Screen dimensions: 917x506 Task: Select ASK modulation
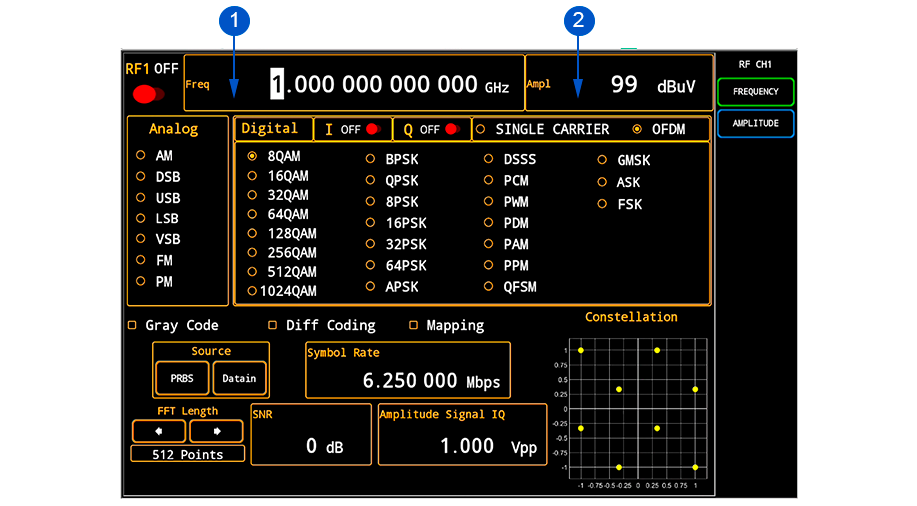tap(602, 182)
